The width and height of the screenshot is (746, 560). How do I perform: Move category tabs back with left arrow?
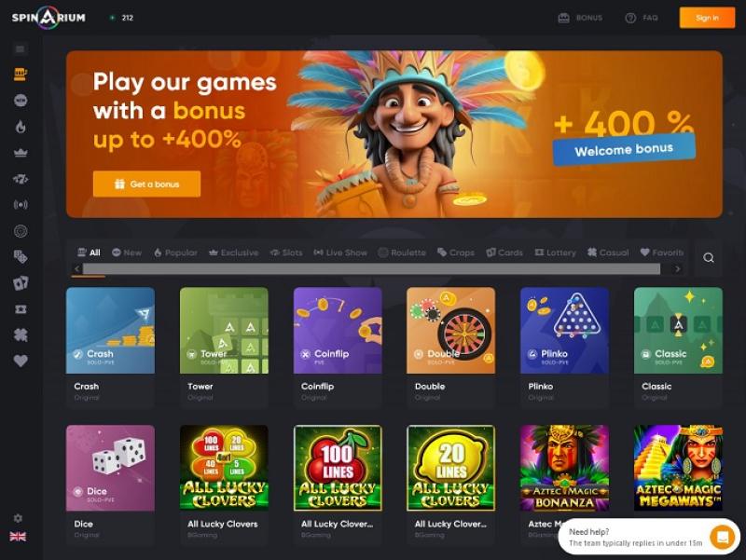pos(77,269)
